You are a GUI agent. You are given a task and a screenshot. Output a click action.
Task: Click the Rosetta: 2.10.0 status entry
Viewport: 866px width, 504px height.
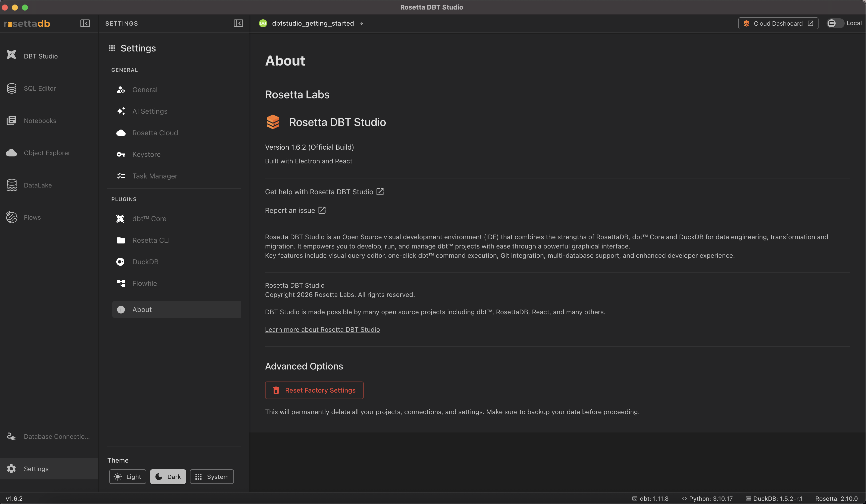coord(836,498)
